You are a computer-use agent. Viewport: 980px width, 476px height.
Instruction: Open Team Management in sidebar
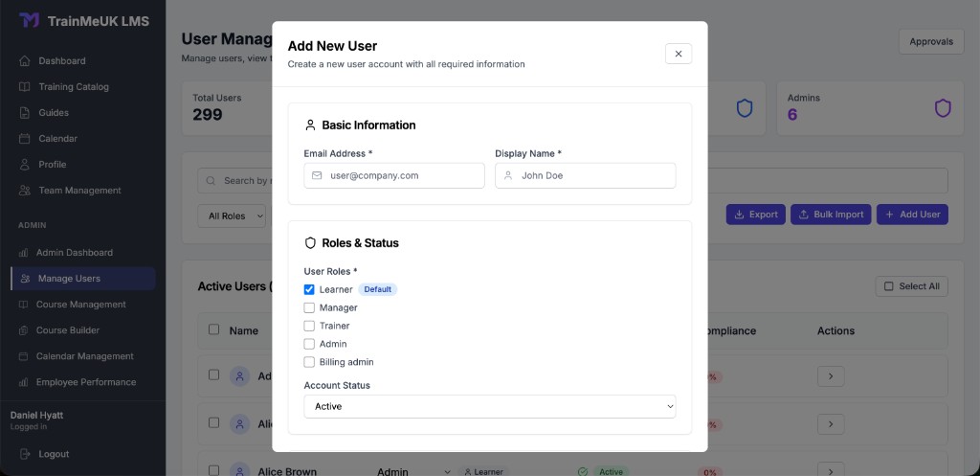click(x=82, y=191)
